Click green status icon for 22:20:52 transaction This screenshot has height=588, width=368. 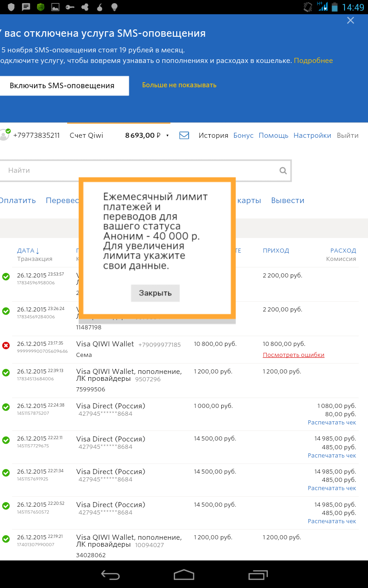click(x=6, y=506)
